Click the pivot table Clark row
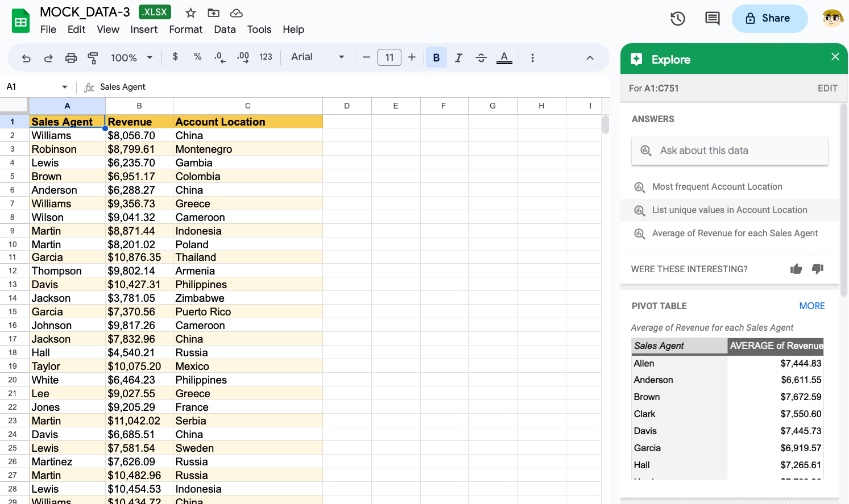 [727, 414]
